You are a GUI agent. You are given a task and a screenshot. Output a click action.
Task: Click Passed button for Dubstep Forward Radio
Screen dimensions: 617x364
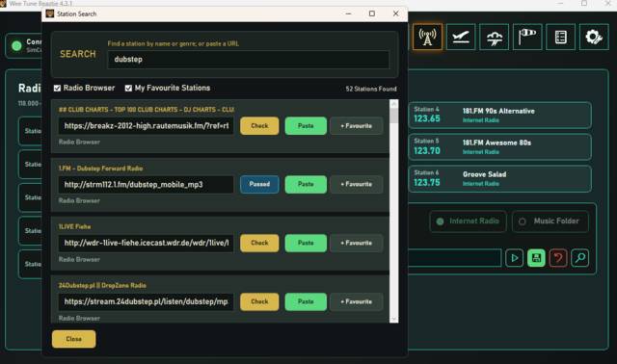point(259,184)
